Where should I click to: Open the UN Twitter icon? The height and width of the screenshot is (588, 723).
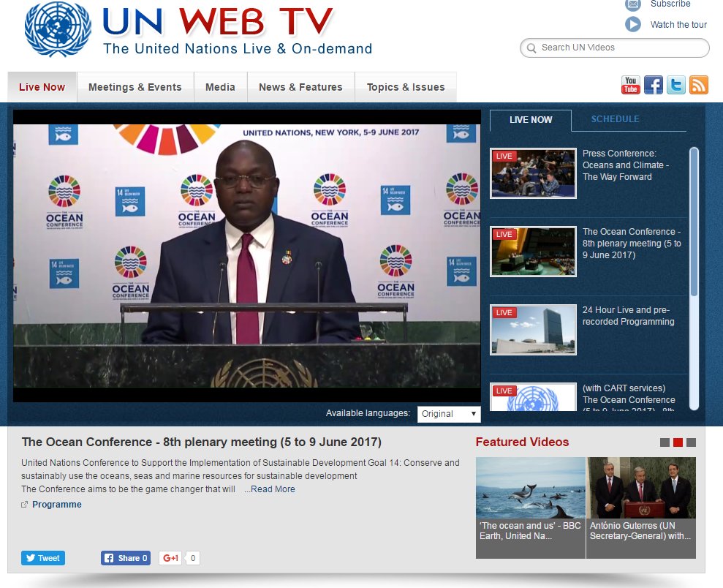tap(676, 86)
